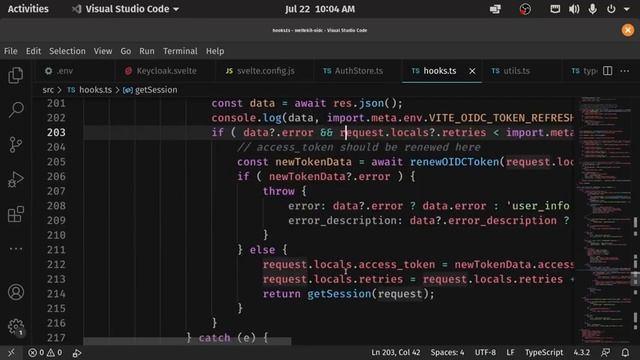
Task: Click the microphone icon in top bar
Action: (592, 9)
